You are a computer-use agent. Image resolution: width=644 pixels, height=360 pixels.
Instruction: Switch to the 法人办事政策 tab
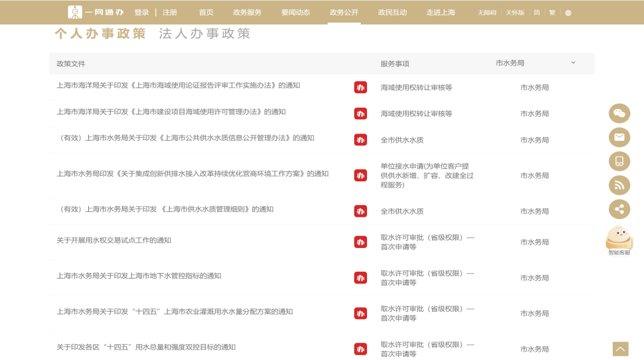coord(205,34)
